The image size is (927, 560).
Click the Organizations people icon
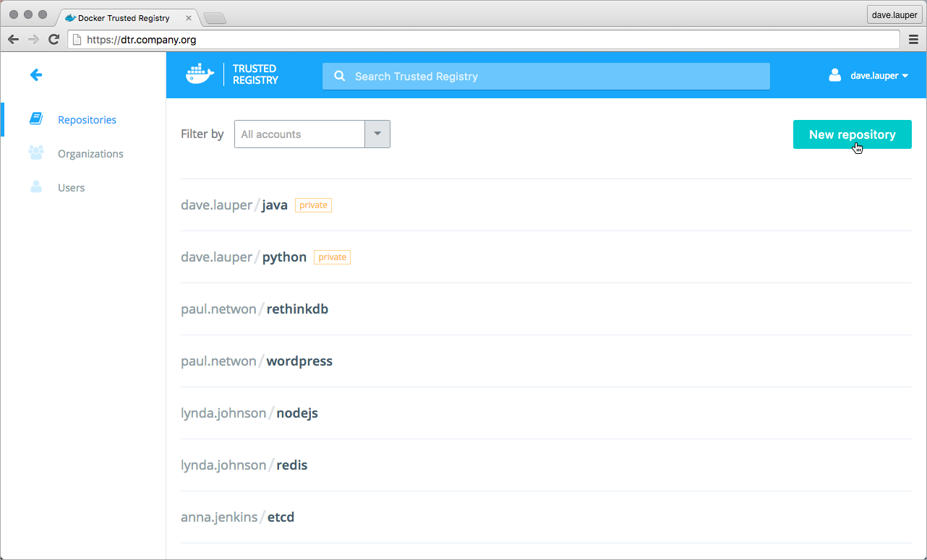[x=36, y=153]
